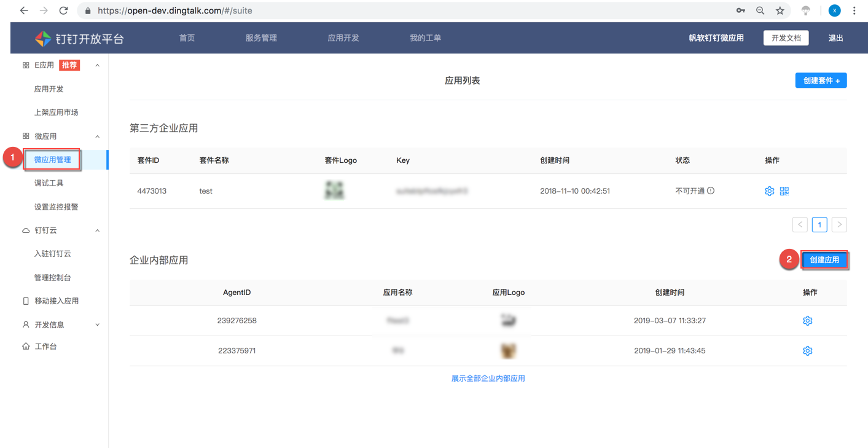
Task: Open the 开发文档 button
Action: [x=786, y=38]
